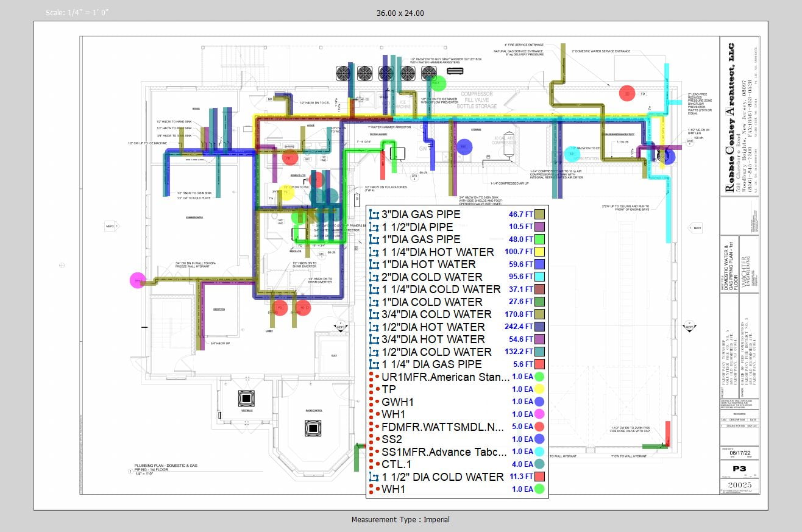Screen dimensions: 802x532
Task: Click the length icon for 1 1/4"DIA HOT WATER
Action: pos(374,252)
